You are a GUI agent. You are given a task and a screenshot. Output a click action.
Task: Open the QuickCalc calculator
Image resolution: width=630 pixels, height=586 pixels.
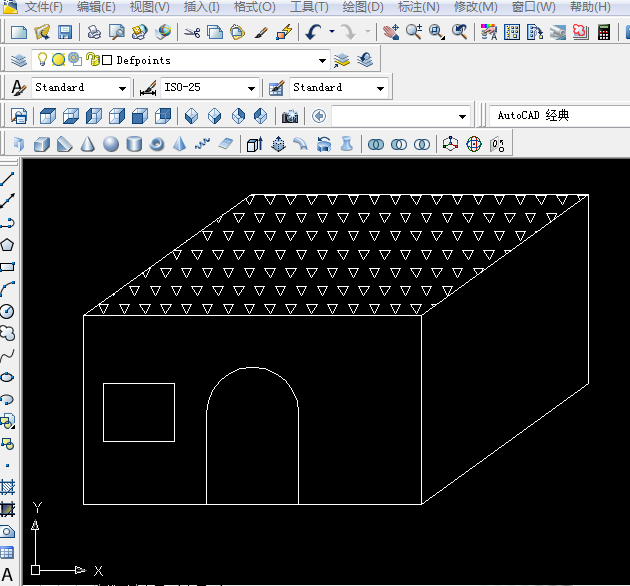coord(603,32)
